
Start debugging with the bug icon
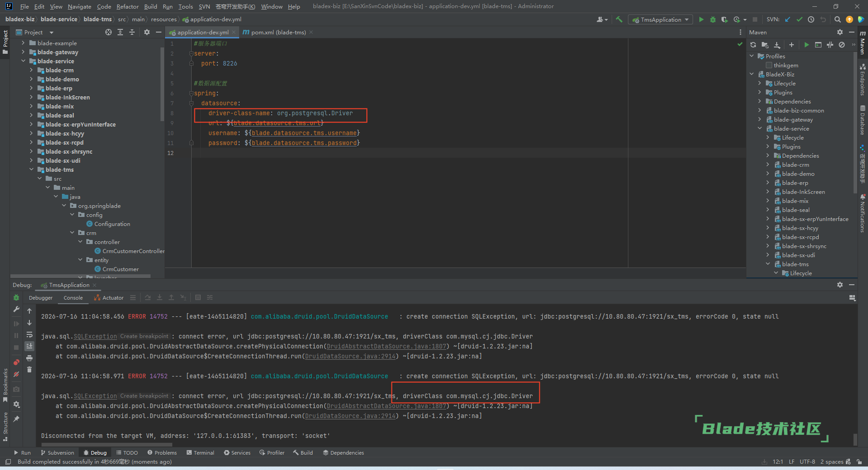point(713,19)
